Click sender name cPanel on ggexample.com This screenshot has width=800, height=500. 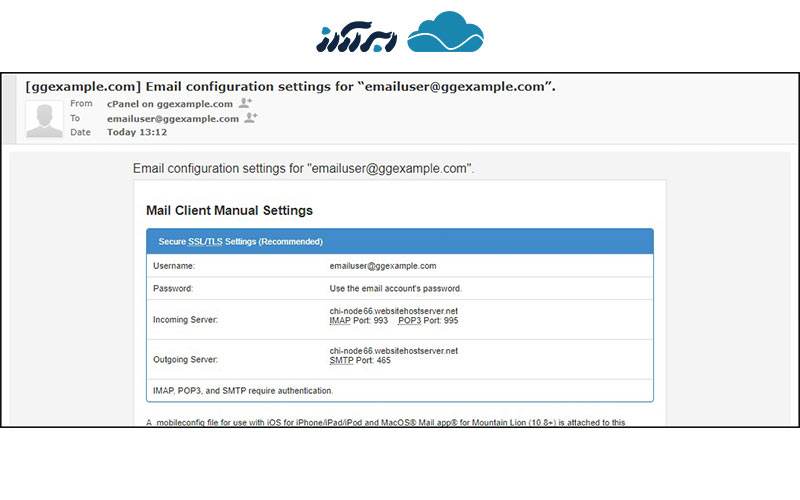pos(170,104)
